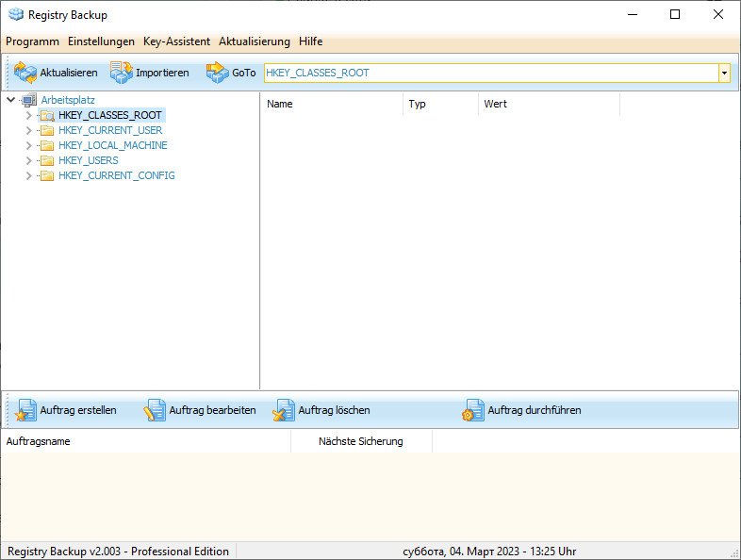Click the Nächste Sicherung column header
The width and height of the screenshot is (741, 560).
tap(361, 441)
